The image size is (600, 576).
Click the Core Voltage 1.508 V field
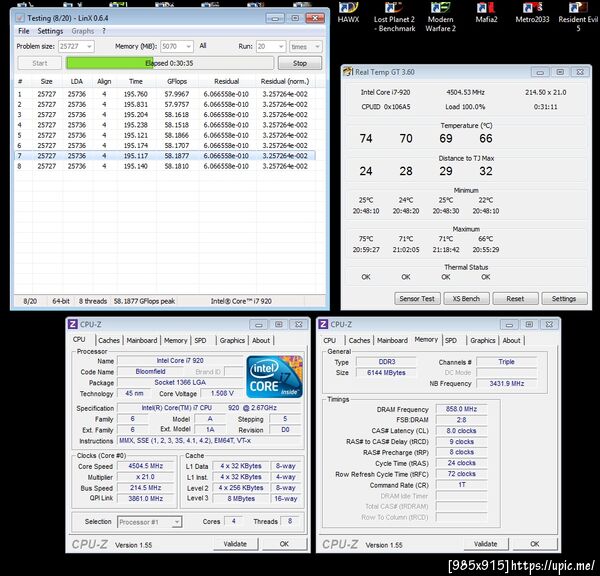click(222, 393)
